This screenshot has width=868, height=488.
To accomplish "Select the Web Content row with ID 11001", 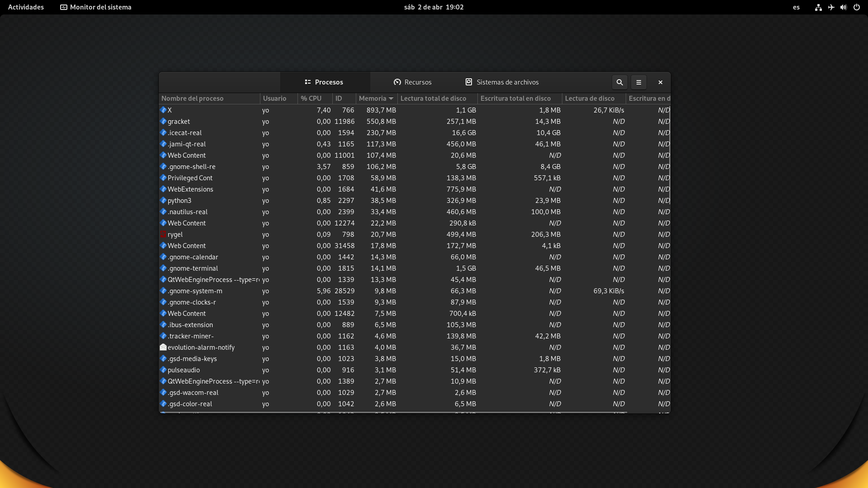I will click(x=414, y=155).
